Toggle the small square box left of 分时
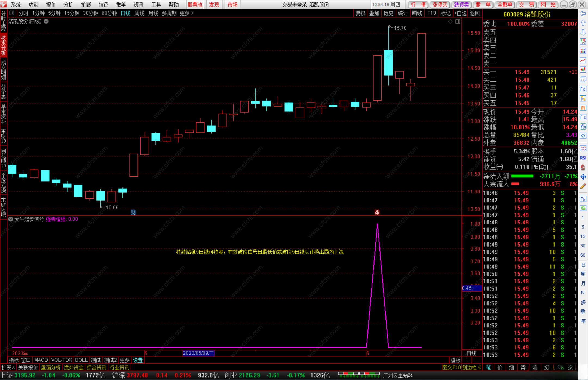 (x=12, y=13)
